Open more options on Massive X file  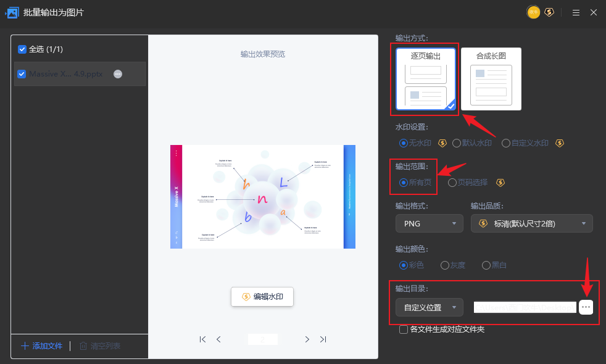pos(117,74)
